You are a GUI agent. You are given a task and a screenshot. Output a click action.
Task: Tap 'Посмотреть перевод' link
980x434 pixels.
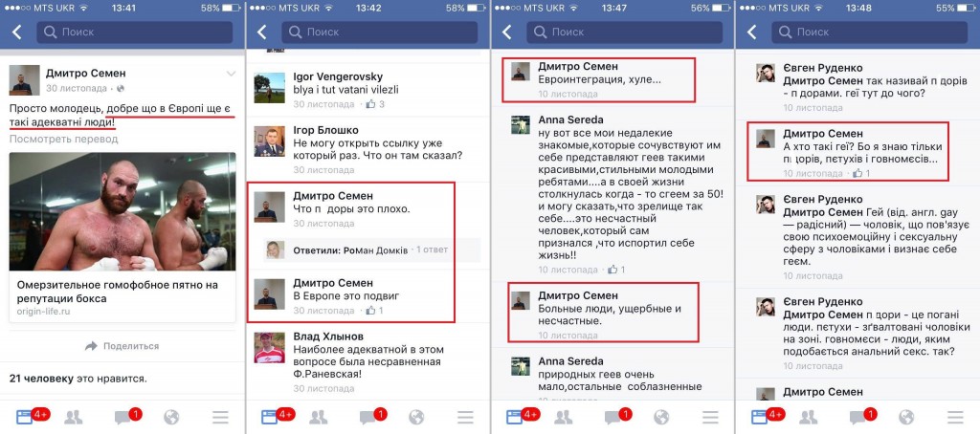(55, 139)
